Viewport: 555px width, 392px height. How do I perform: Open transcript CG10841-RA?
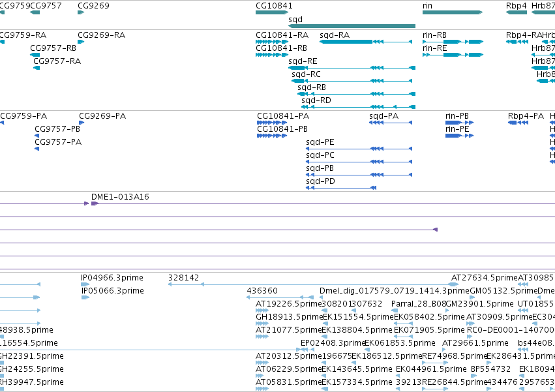(x=282, y=35)
